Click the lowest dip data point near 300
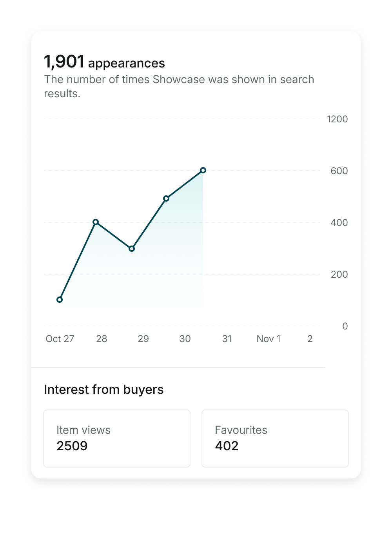This screenshot has width=392, height=535. coord(132,249)
